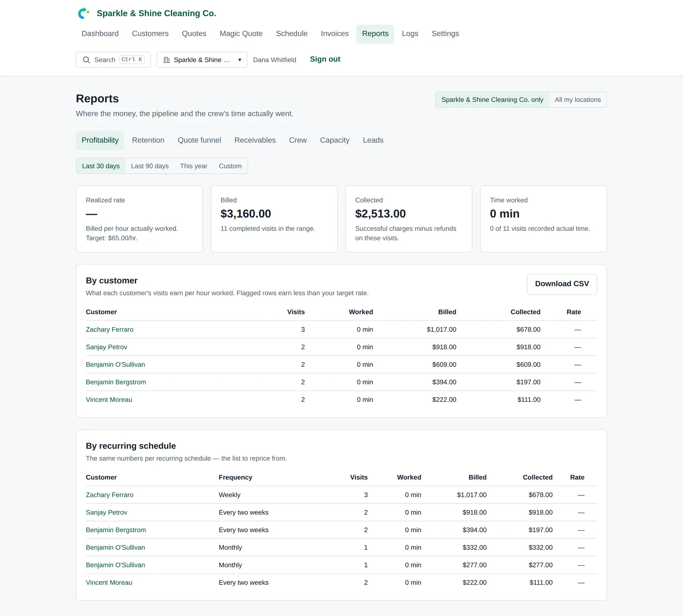Open Benjamin O'Sullivan $277.00 monthly schedule
Screen dimensions: 683x616
click(115, 565)
